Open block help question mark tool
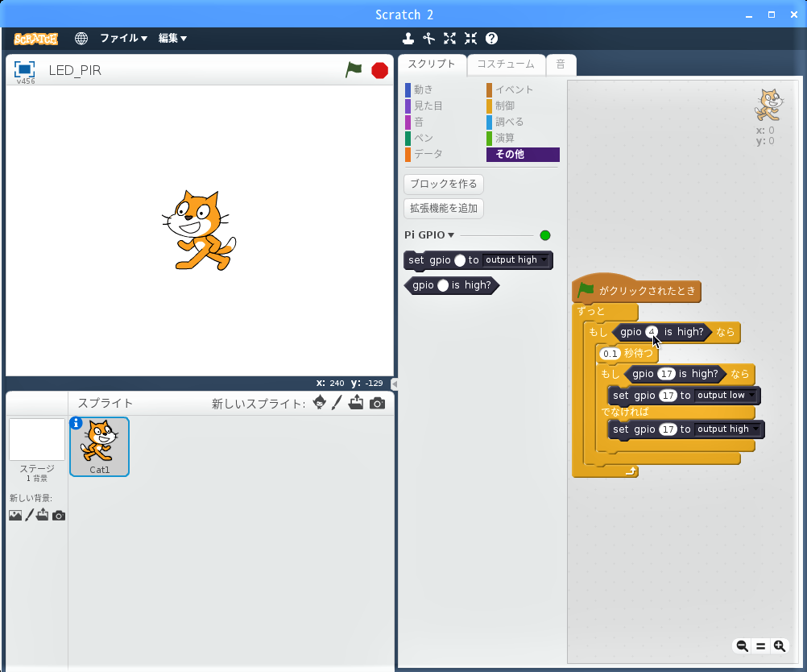This screenshot has height=672, width=807. tap(491, 38)
